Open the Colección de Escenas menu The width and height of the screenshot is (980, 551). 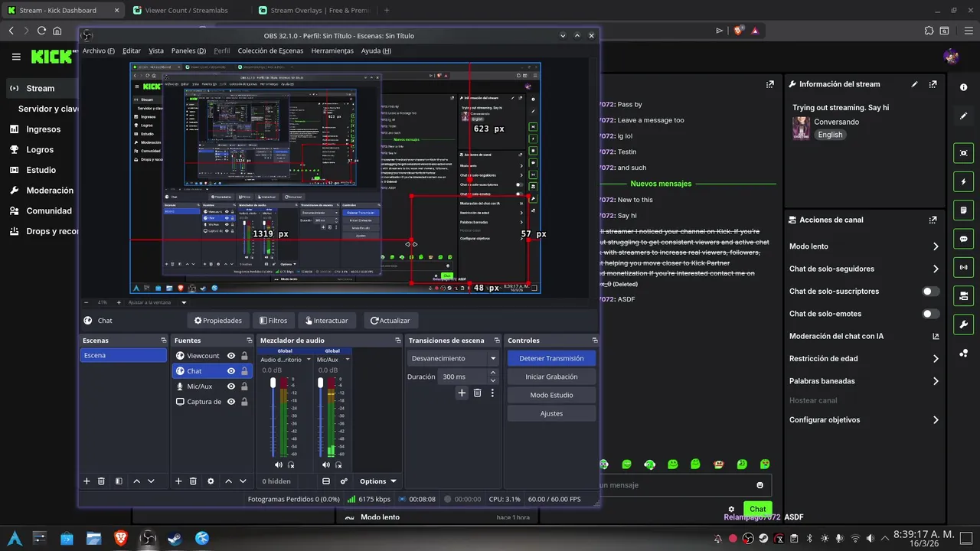pos(270,51)
